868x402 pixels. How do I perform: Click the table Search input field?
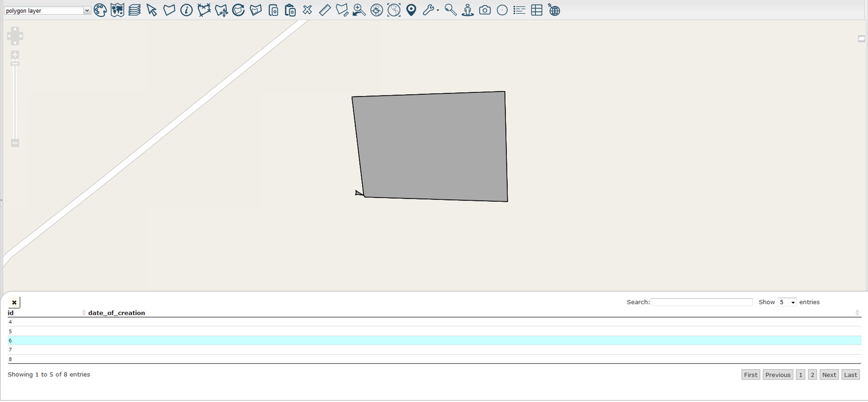tap(701, 302)
